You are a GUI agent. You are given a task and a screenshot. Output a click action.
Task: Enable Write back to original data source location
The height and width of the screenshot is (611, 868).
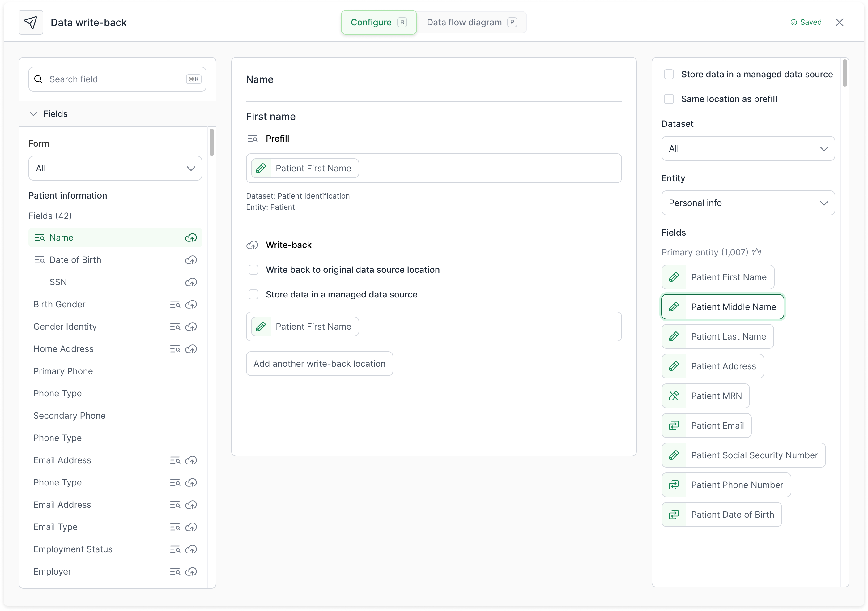click(253, 270)
